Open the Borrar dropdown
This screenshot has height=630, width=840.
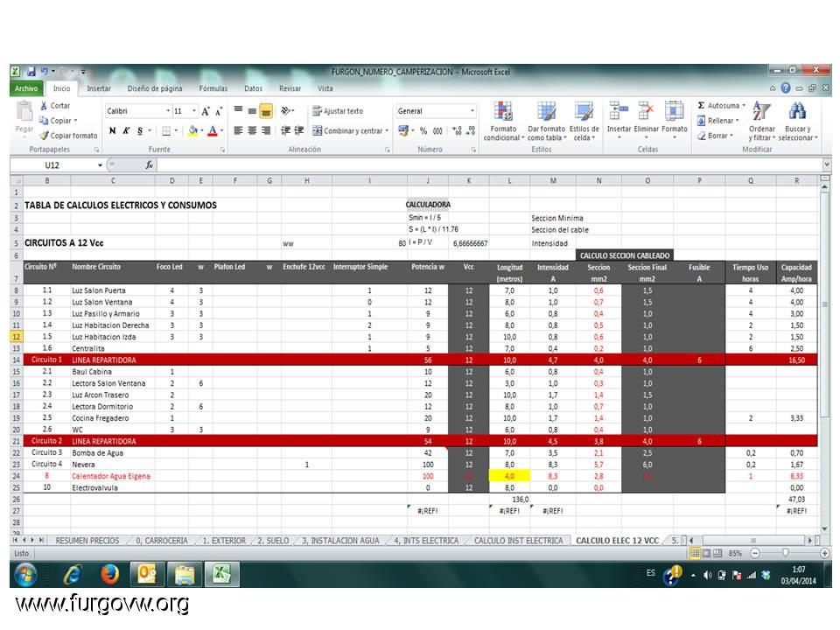coord(715,136)
